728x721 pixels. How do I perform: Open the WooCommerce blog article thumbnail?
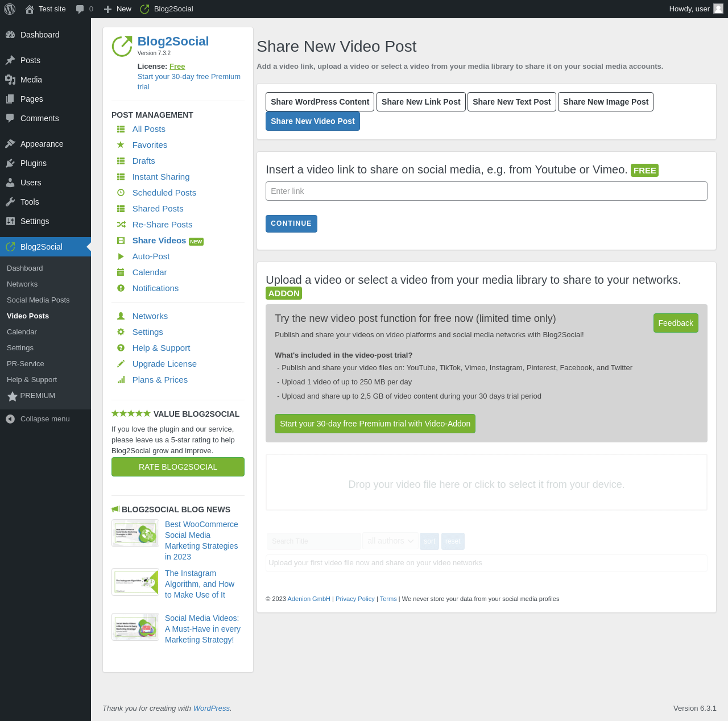pos(135,533)
